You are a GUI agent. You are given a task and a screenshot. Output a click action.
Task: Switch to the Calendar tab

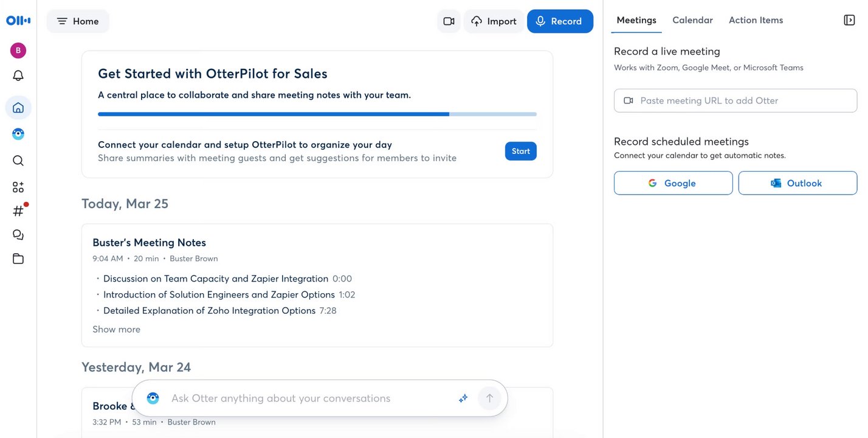(x=692, y=20)
